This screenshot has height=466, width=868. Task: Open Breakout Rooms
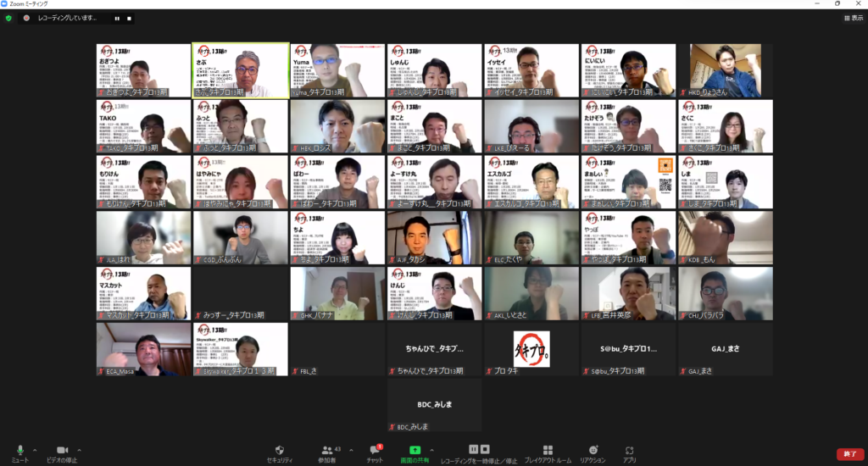(548, 450)
